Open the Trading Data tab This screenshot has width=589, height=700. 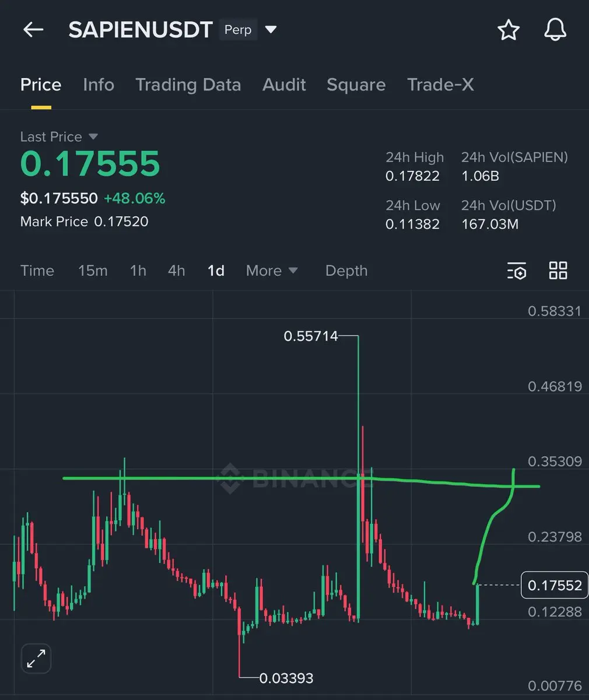[x=188, y=85]
